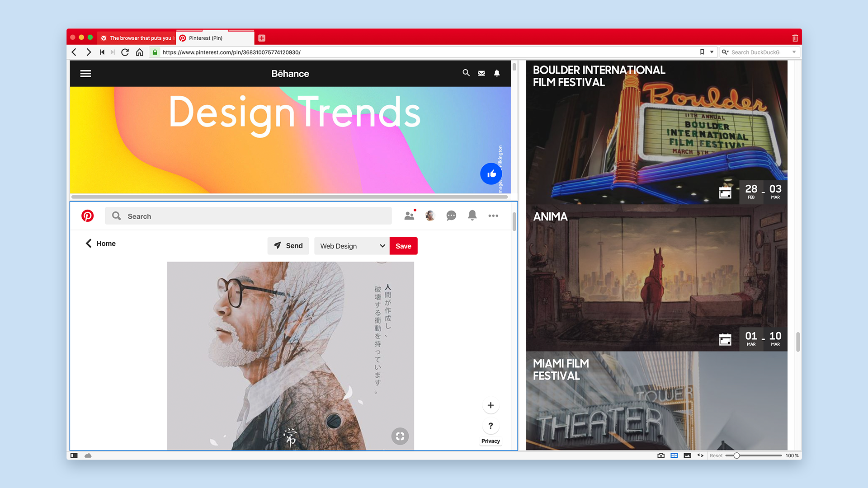Open the closed tabs trash can

coord(795,38)
